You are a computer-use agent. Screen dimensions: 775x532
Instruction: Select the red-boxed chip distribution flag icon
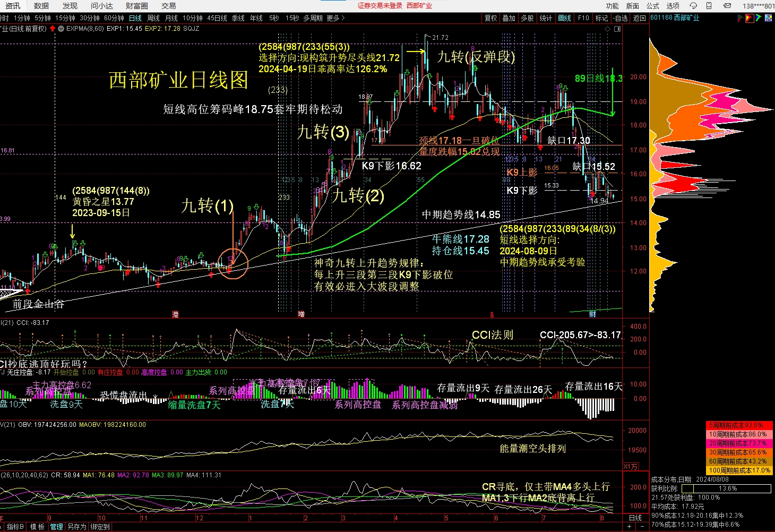[x=749, y=18]
